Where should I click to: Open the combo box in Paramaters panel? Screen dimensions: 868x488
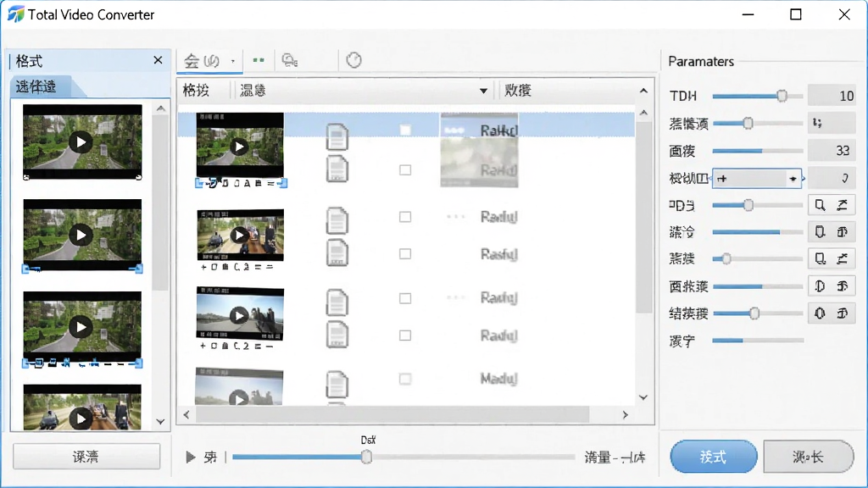pos(756,179)
